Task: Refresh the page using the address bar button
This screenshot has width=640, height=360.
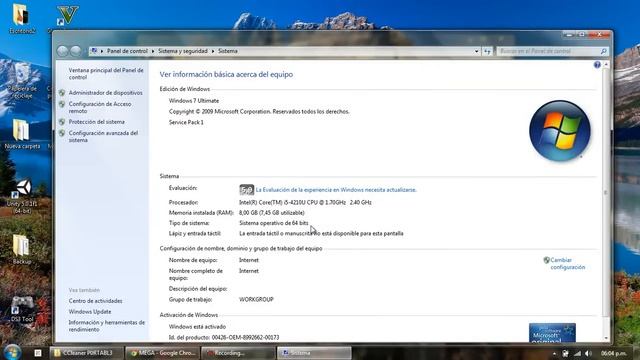Action: point(487,51)
